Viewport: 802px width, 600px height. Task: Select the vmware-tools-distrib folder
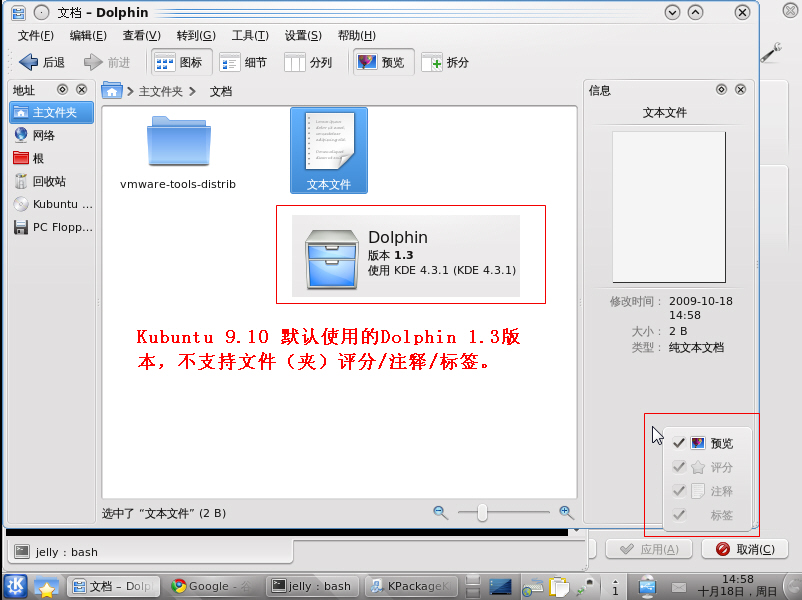click(x=178, y=152)
